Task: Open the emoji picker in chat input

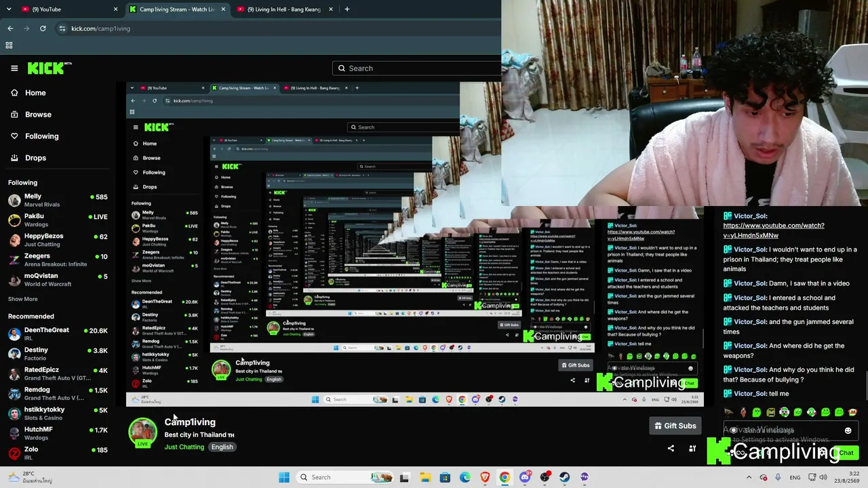Action: 848,430
